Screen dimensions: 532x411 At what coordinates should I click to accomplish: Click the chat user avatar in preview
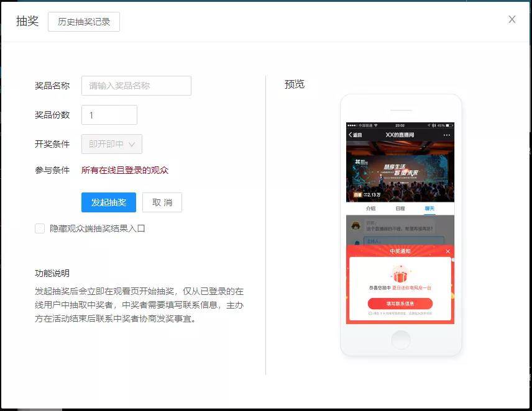356,226
